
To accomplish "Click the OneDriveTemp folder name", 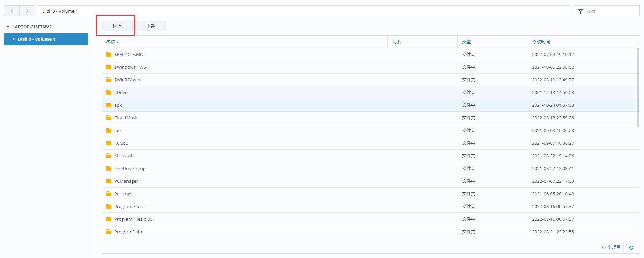I will click(130, 168).
